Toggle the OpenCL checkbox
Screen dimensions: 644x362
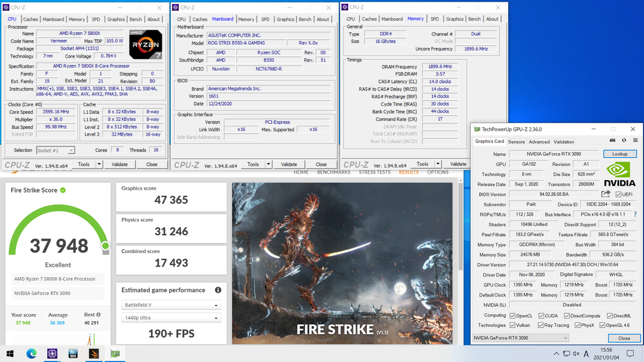coord(512,316)
